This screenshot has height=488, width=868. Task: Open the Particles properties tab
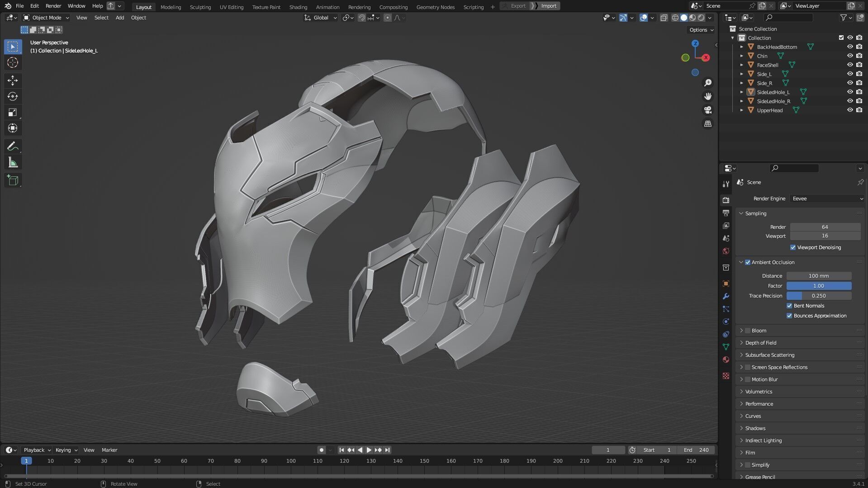tap(726, 309)
